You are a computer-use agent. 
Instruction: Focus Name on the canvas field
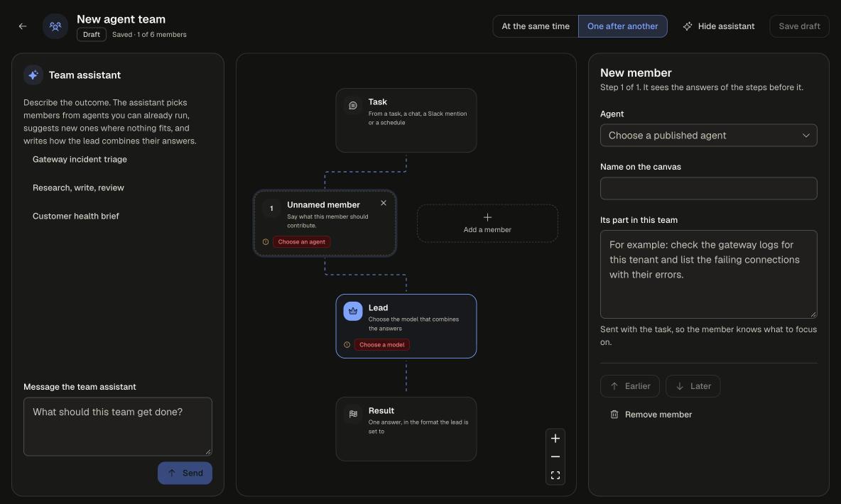pos(708,188)
